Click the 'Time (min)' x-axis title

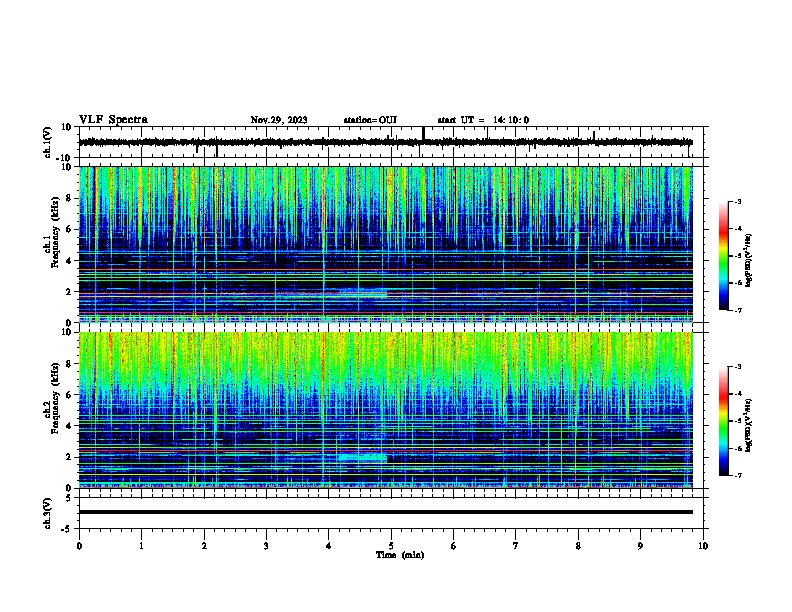pyautogui.click(x=400, y=555)
